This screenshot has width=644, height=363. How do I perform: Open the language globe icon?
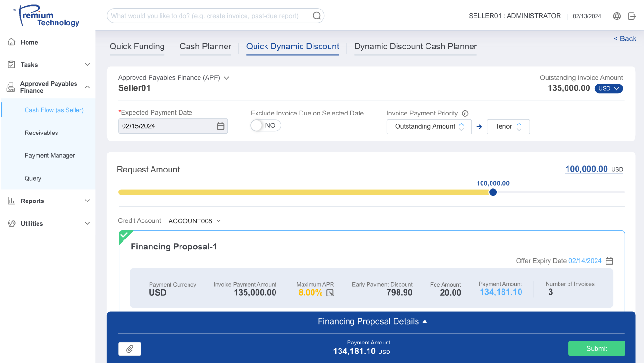(617, 16)
